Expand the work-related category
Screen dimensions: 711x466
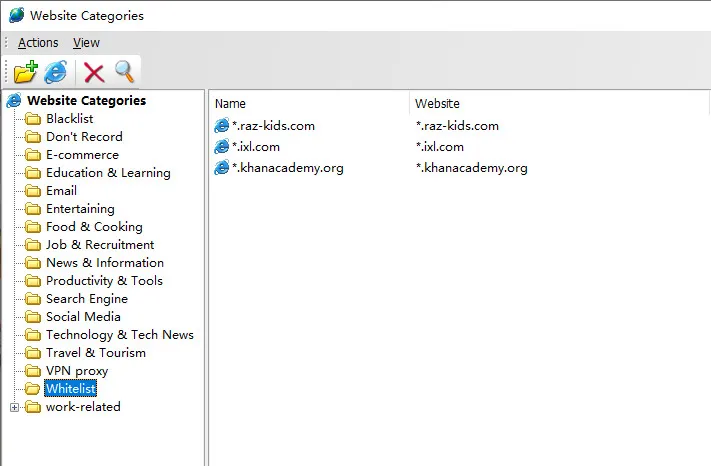tap(15, 407)
